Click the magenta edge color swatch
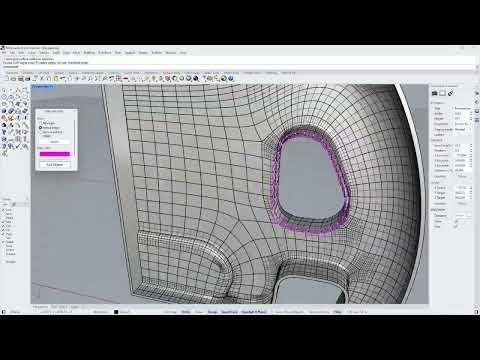The height and width of the screenshot is (360, 480). point(55,154)
